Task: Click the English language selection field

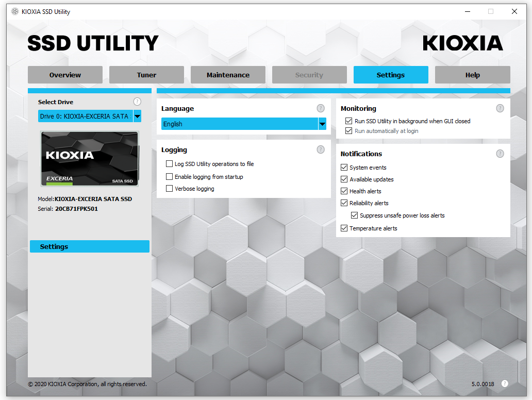Action: [240, 124]
